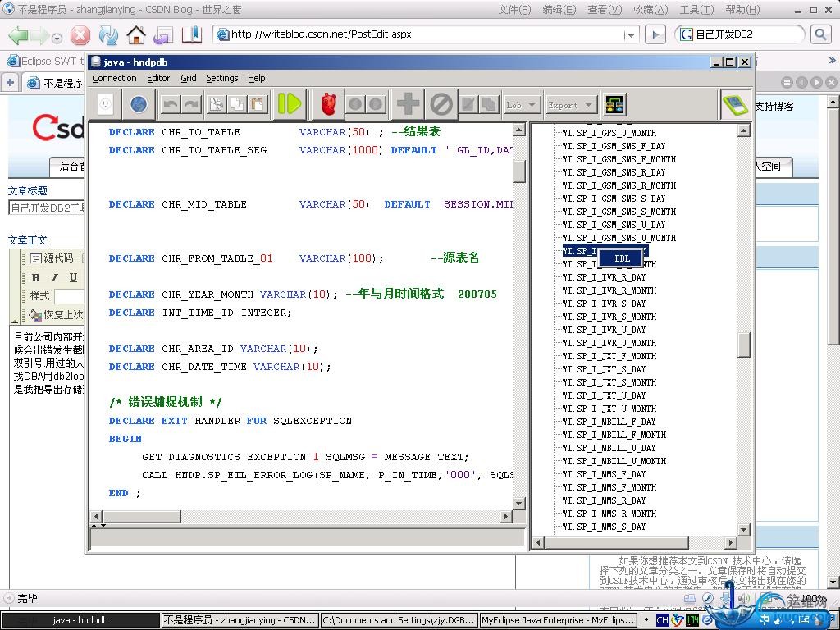Open the Connection menu
Viewport: 840px width, 630px height.
click(x=114, y=78)
